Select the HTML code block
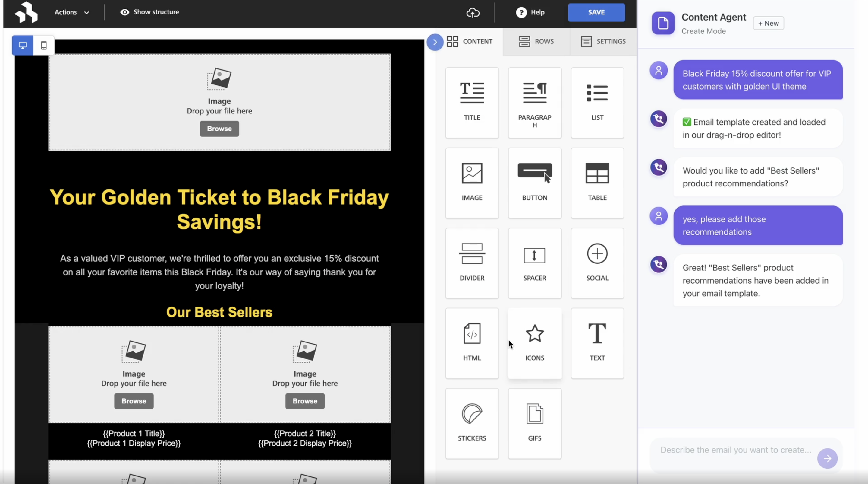 pyautogui.click(x=472, y=343)
